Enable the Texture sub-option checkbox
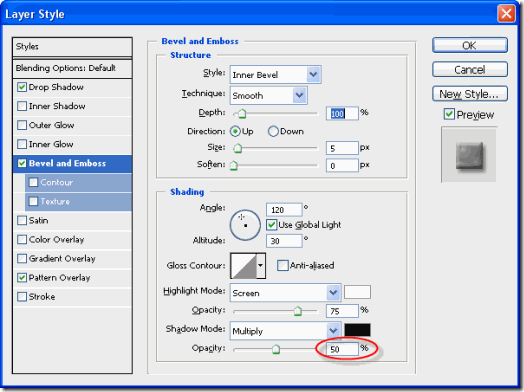The width and height of the screenshot is (524, 392). [x=33, y=202]
